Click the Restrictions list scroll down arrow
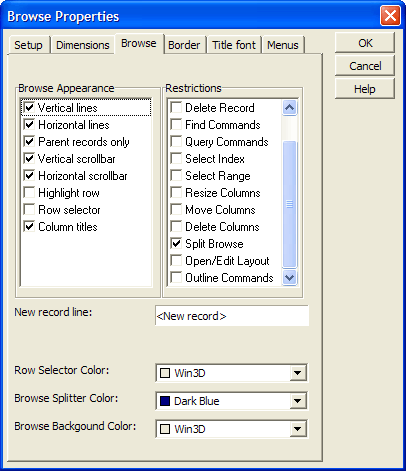Image resolution: width=406 pixels, height=471 pixels. (289, 278)
